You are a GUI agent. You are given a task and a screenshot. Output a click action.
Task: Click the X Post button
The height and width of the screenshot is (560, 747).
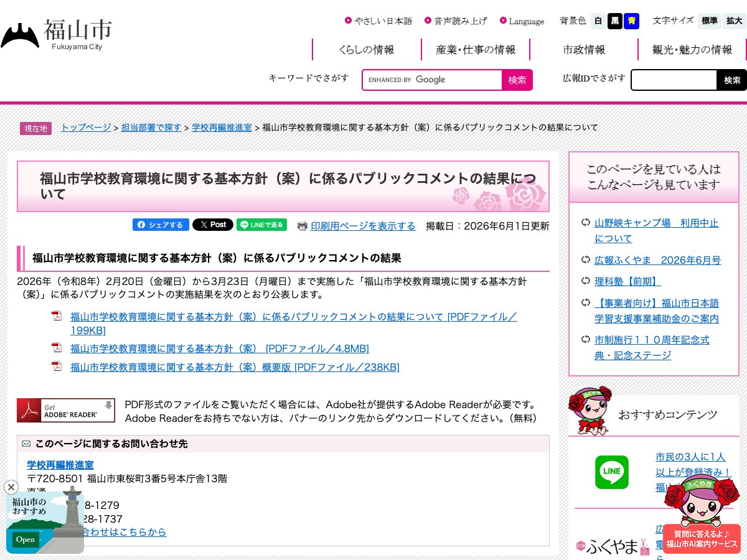(213, 225)
